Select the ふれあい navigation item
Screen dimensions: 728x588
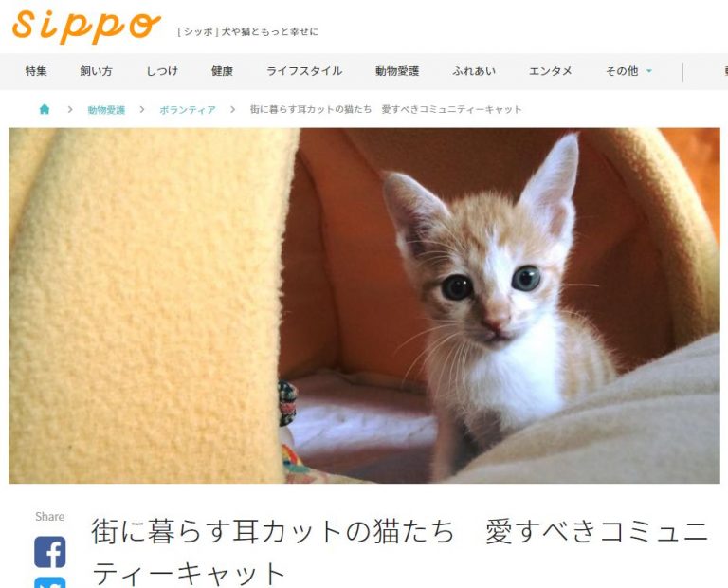coord(474,71)
